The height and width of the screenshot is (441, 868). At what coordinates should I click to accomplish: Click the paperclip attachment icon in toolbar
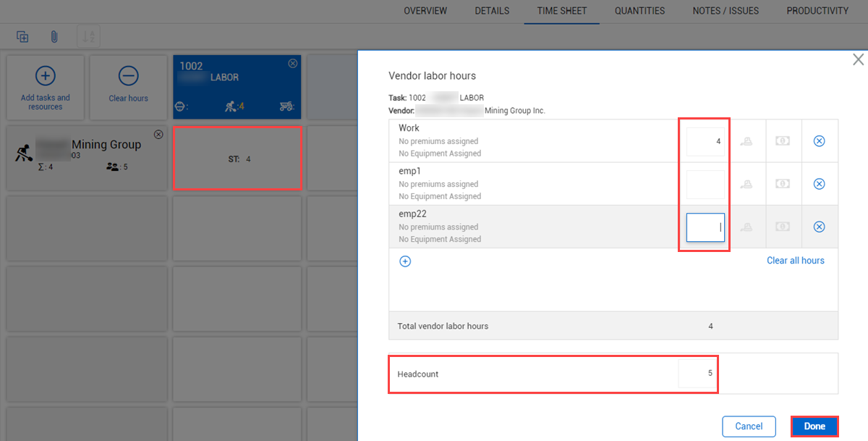(54, 36)
